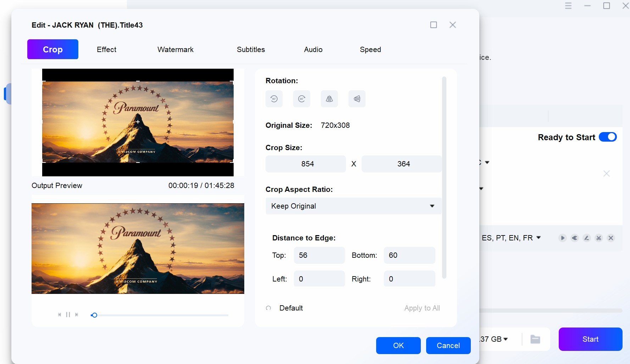Click the Top distance field
Screen dimensions: 630x364
tap(319, 255)
